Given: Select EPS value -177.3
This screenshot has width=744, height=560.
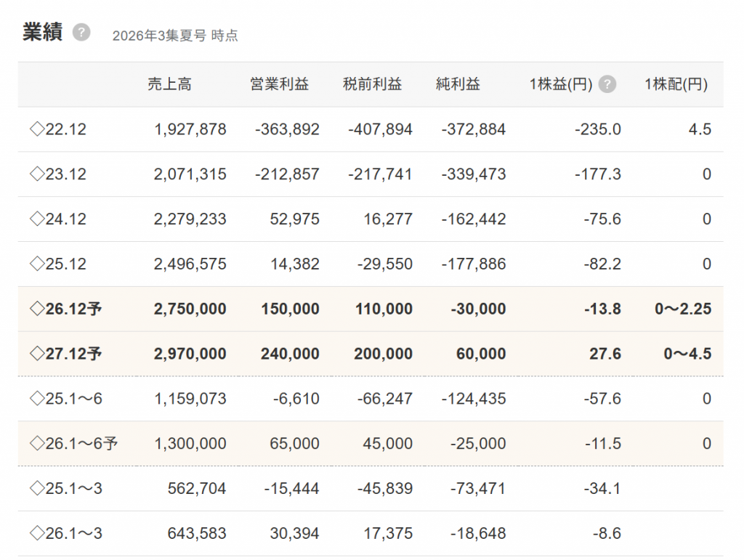Looking at the screenshot, I should click(598, 174).
